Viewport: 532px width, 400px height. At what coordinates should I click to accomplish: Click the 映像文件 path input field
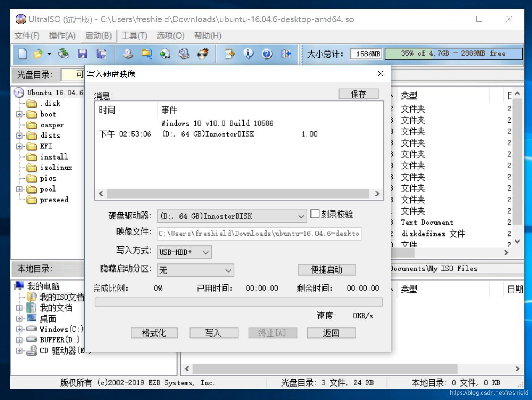(259, 234)
